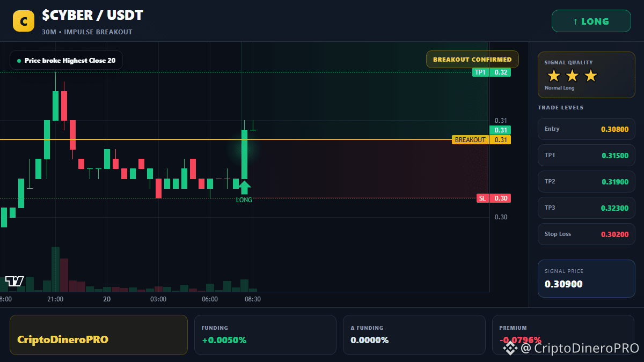The width and height of the screenshot is (644, 362).
Task: Click the Stop Loss 0.30200 row
Action: (x=587, y=234)
